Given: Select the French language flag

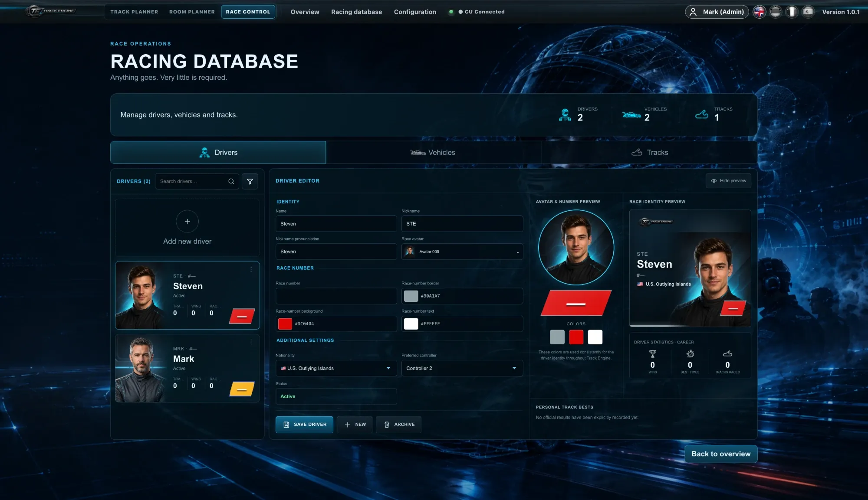Looking at the screenshot, I should point(792,12).
